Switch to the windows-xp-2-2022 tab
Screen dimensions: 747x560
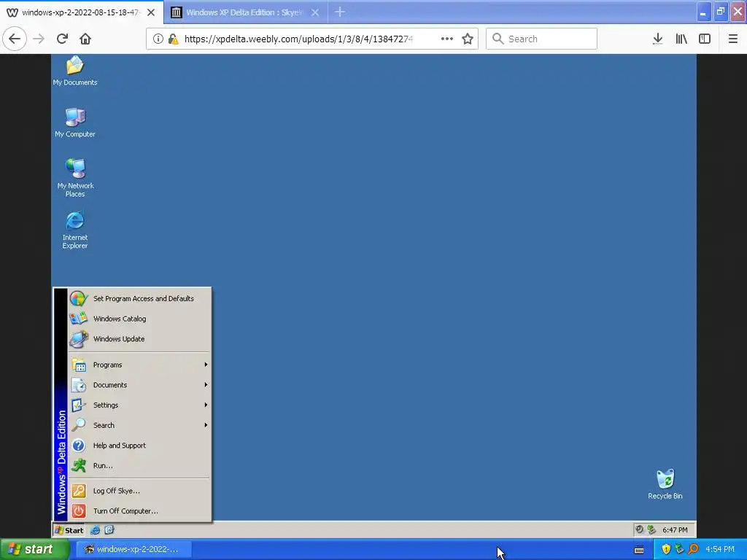pyautogui.click(x=81, y=12)
